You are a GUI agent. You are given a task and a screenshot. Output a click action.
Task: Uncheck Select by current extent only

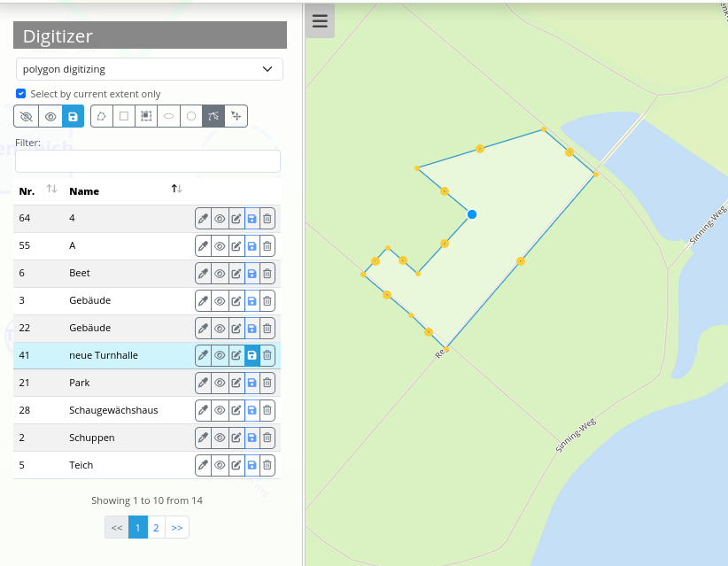pyautogui.click(x=21, y=94)
